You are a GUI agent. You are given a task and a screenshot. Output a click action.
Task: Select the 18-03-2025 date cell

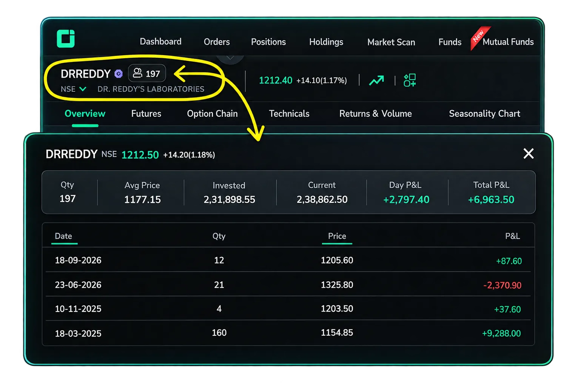point(78,333)
